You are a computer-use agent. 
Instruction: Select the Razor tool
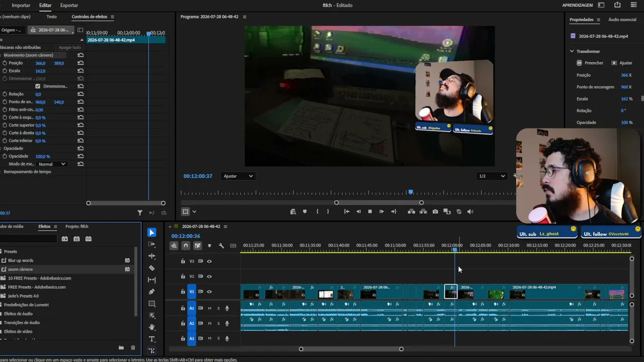(x=152, y=268)
